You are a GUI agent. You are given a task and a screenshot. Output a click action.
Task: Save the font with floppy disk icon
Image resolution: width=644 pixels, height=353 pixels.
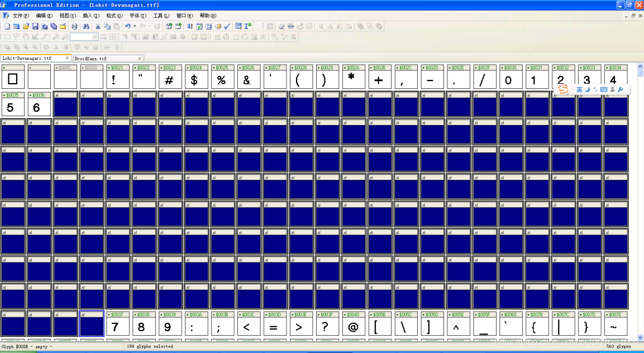35,26
